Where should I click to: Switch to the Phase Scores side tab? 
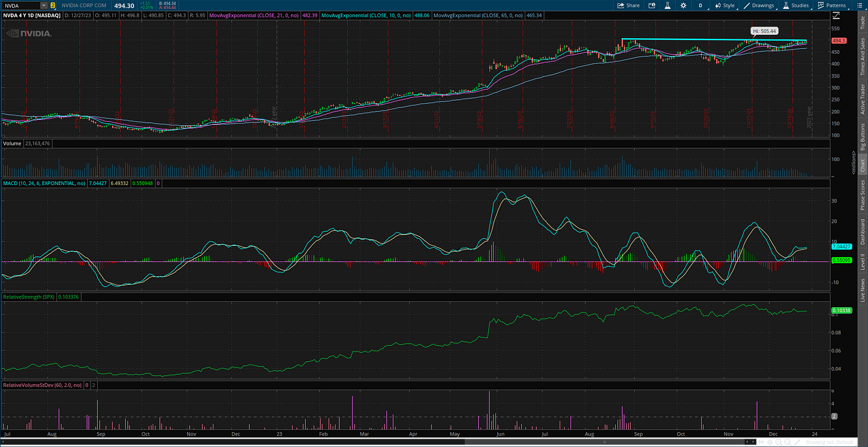coord(862,195)
